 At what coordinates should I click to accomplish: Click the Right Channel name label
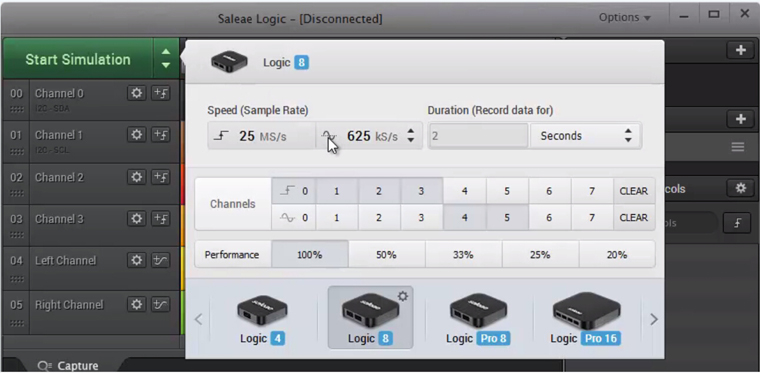coord(69,305)
